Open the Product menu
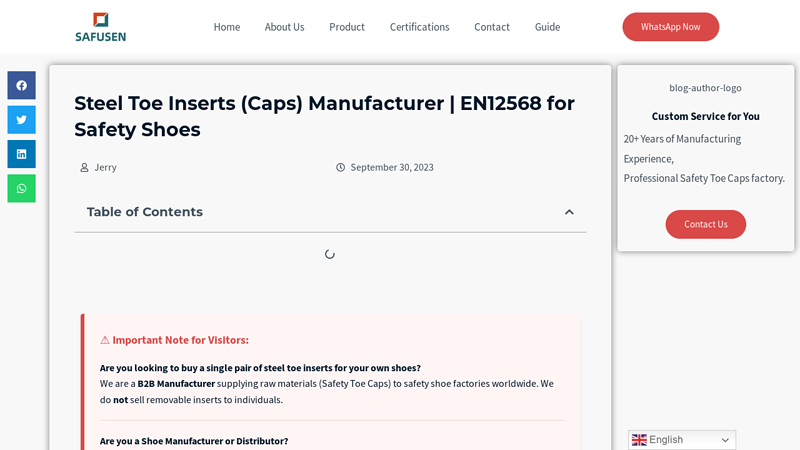The width and height of the screenshot is (800, 450). coord(347,27)
